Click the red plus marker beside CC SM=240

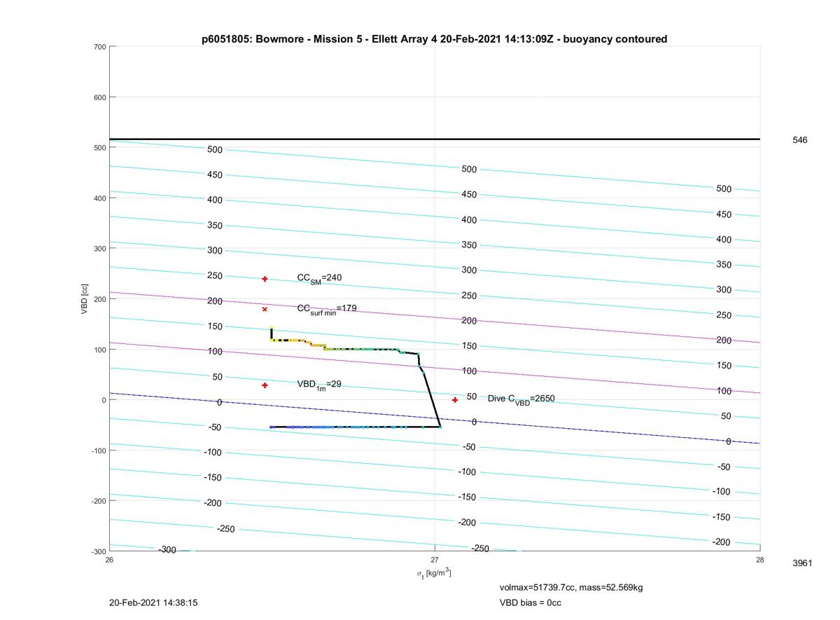(265, 279)
